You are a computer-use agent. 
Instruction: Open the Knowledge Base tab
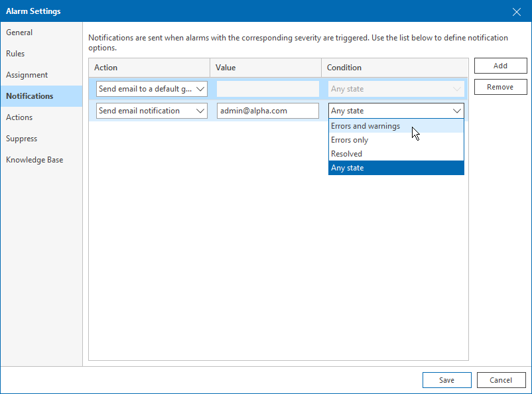coord(34,160)
